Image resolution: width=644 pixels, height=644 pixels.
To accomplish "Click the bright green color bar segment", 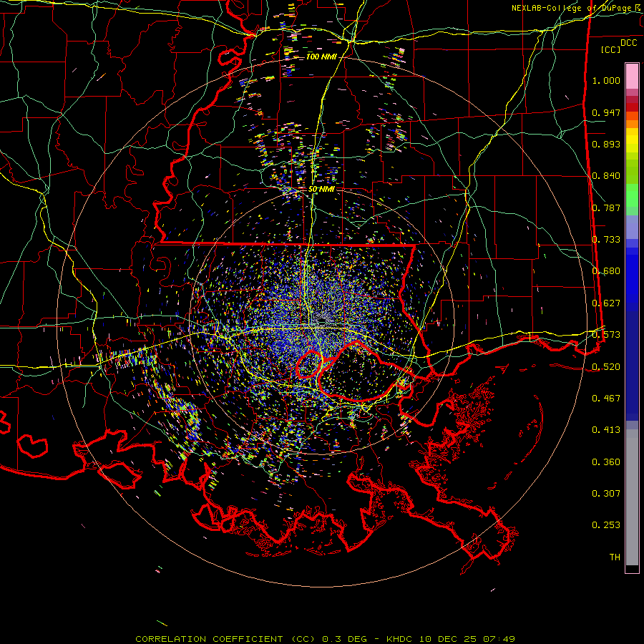I will pyautogui.click(x=632, y=195).
